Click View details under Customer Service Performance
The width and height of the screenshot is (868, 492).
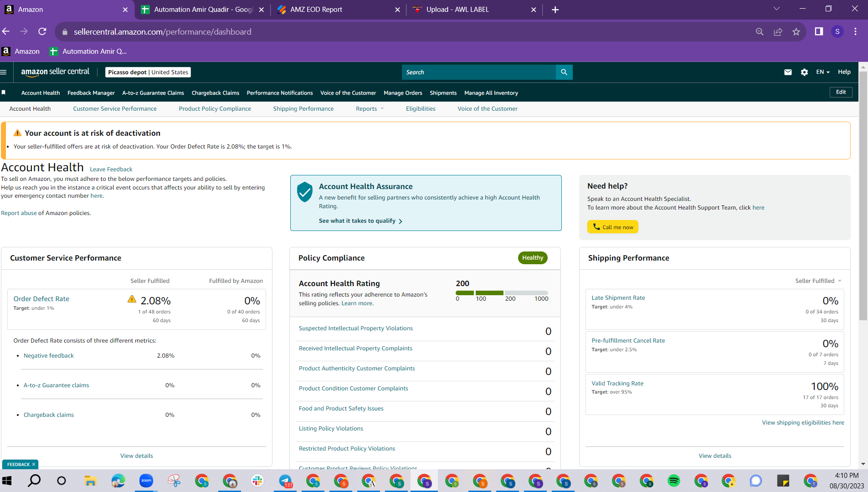click(x=137, y=456)
